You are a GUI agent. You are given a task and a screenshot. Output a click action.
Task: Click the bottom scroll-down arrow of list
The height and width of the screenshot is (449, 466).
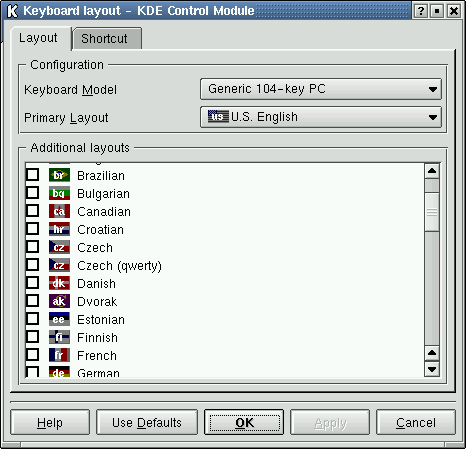pos(432,369)
